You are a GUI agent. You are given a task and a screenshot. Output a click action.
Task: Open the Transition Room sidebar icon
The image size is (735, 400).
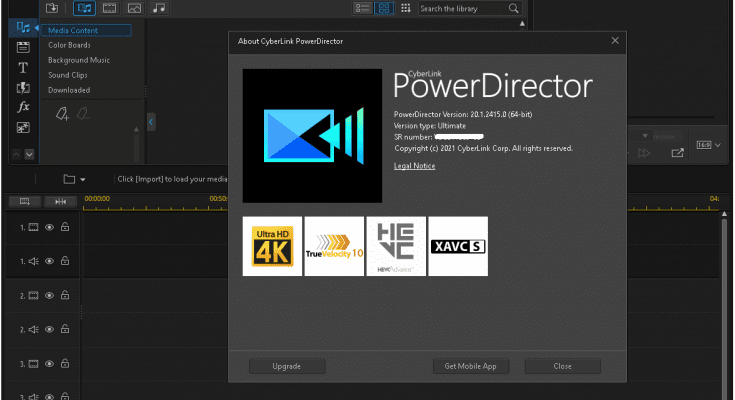click(x=23, y=88)
